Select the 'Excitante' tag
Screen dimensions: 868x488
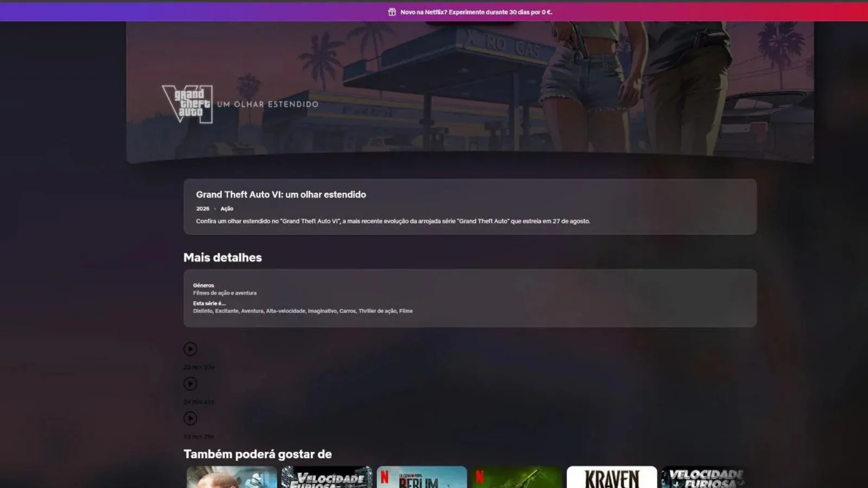pyautogui.click(x=227, y=311)
